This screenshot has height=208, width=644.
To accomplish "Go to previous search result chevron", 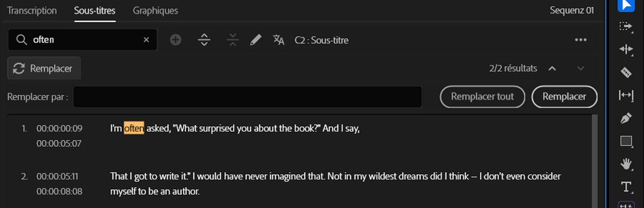I will click(x=552, y=69).
